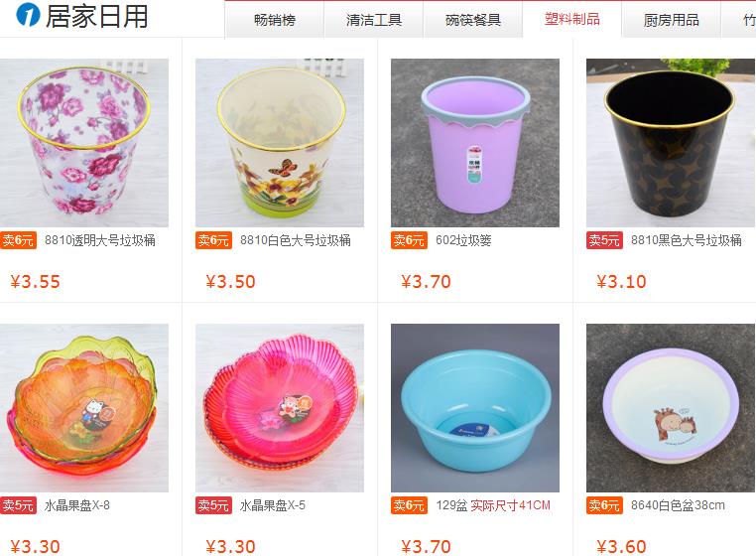Open the 8810白色大号垃圾桶 product link
This screenshot has width=756, height=556.
[x=296, y=240]
